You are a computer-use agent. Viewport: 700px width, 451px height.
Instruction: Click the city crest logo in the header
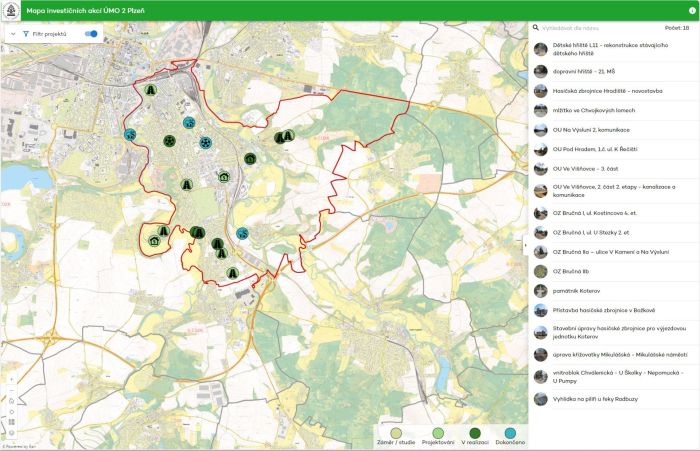(10, 9)
